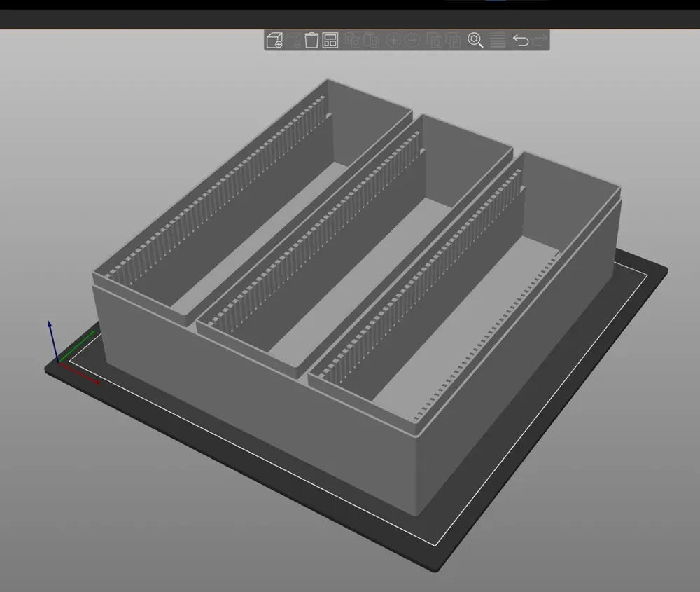Toggle the variable layer height icon
Image resolution: width=700 pixels, height=592 pixels.
498,40
